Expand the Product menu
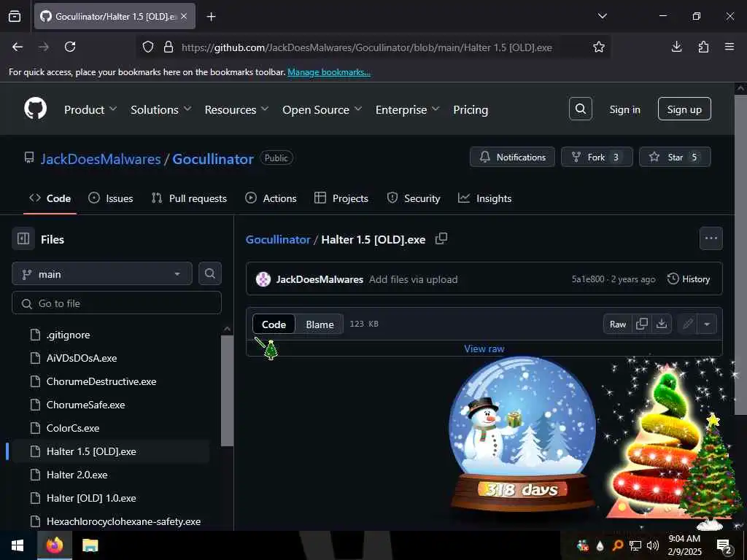Viewport: 747px width, 560px height. [90, 109]
